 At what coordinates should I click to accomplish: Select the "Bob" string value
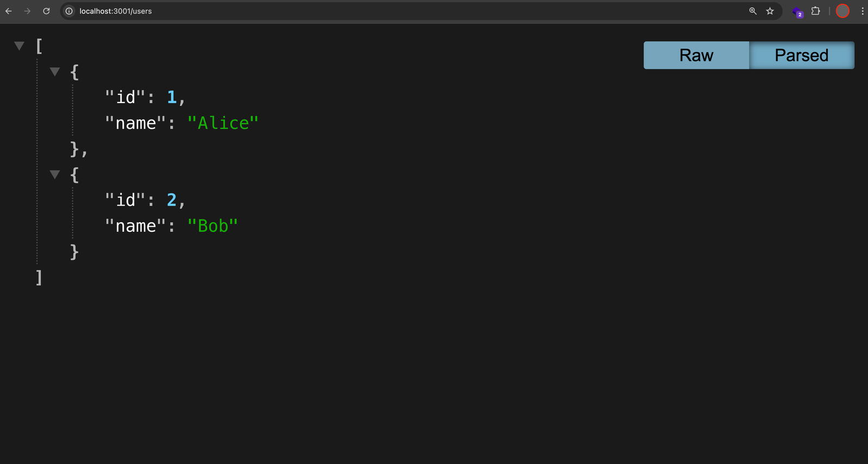pos(213,226)
